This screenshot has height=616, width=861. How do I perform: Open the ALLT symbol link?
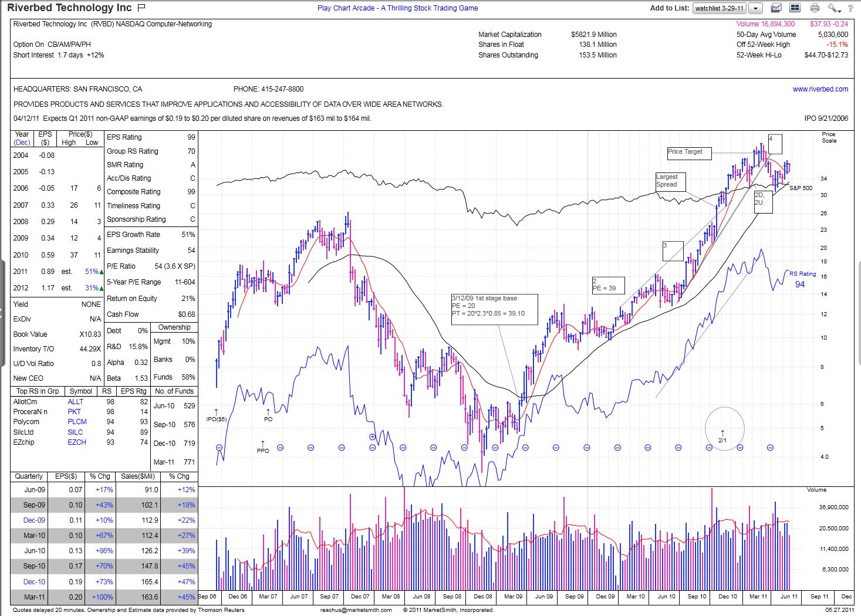pyautogui.click(x=76, y=402)
